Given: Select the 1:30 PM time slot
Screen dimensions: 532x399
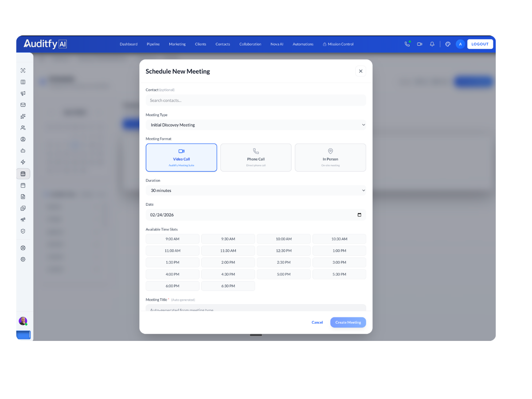Looking at the screenshot, I should 172,262.
